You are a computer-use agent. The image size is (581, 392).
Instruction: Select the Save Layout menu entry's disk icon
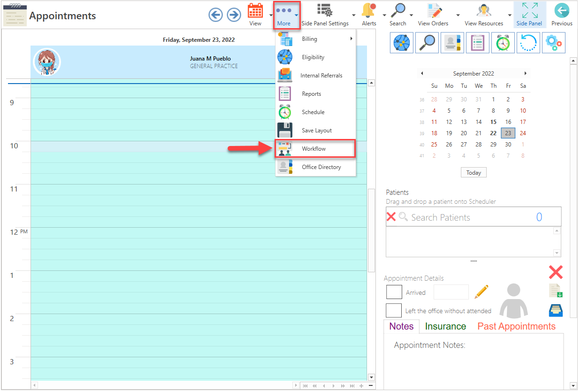(285, 130)
